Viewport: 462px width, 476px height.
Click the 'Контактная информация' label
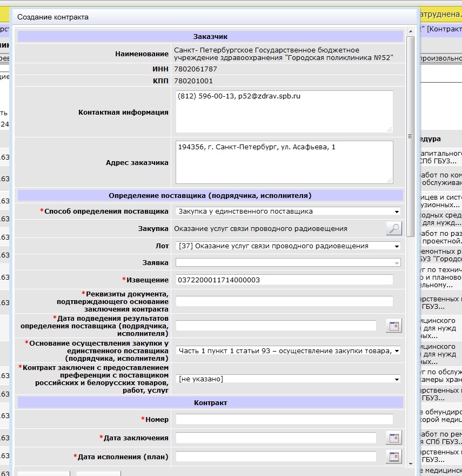[123, 113]
